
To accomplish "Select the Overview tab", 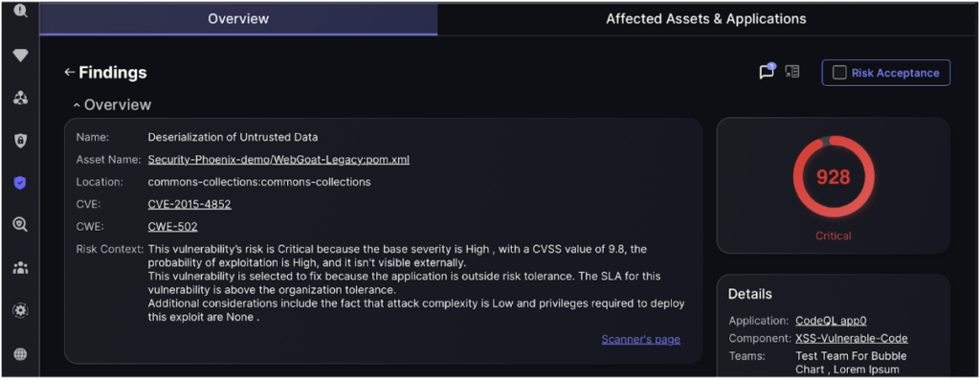I will click(x=238, y=19).
